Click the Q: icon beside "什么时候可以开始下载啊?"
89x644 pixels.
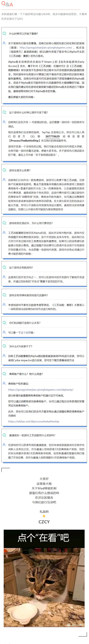point(5,33)
